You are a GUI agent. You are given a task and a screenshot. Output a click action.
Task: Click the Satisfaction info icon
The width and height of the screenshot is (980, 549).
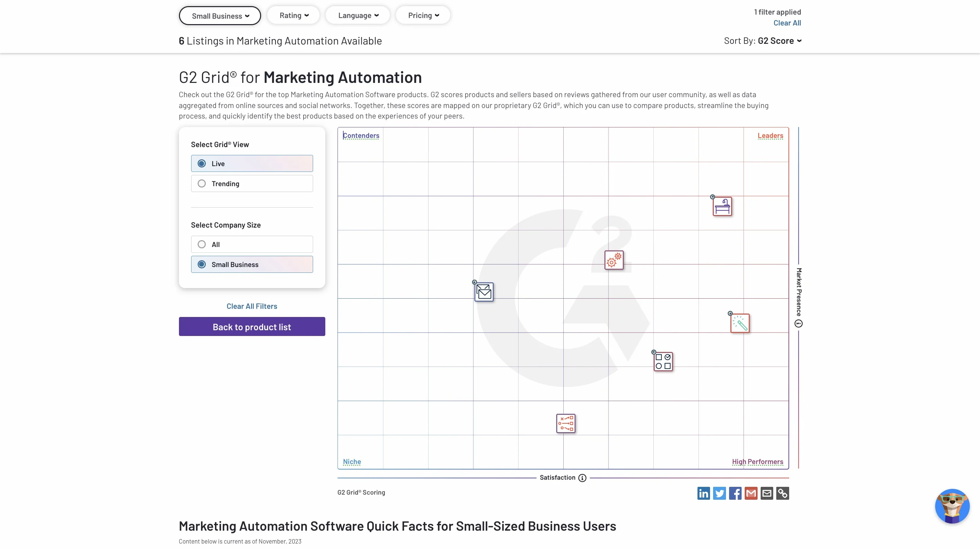pos(582,478)
